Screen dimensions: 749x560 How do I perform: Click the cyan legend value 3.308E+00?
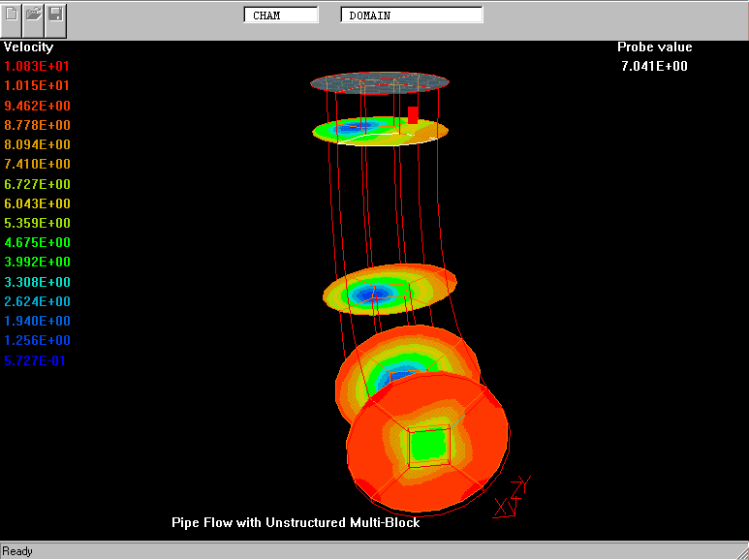coord(37,282)
